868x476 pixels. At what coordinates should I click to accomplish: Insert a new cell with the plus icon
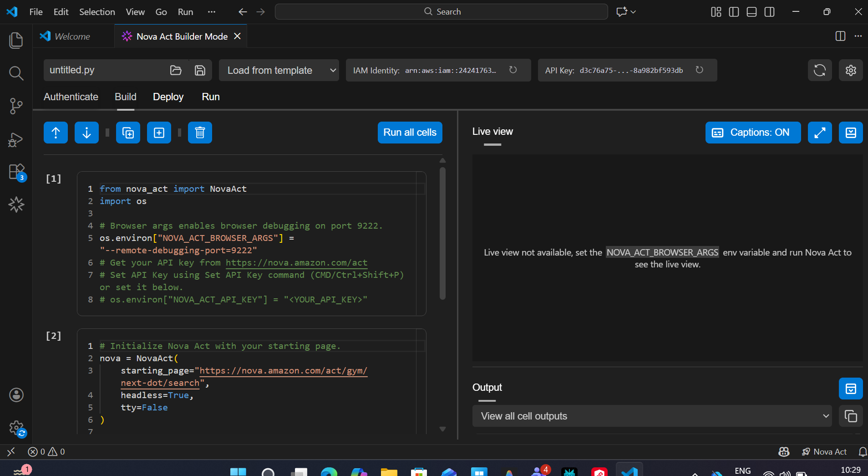coord(158,133)
